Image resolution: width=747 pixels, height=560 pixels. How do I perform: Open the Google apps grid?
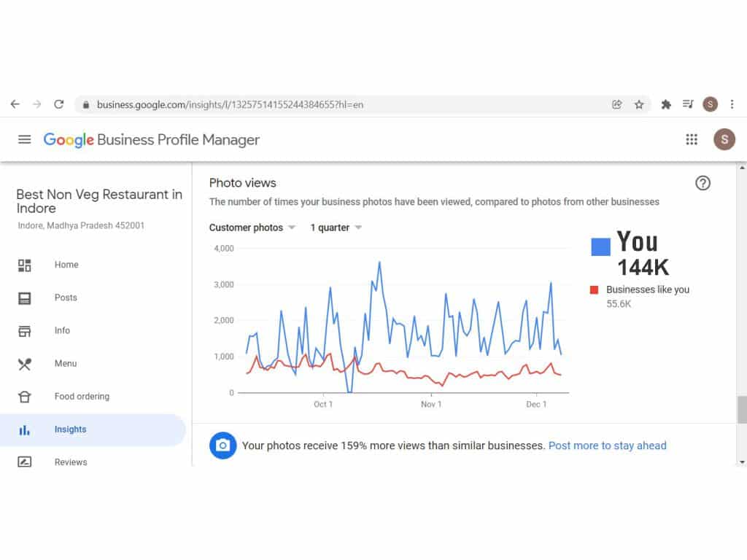click(x=692, y=139)
